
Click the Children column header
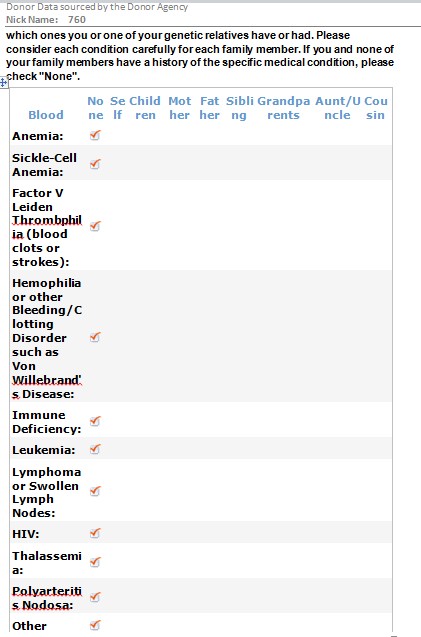145,108
